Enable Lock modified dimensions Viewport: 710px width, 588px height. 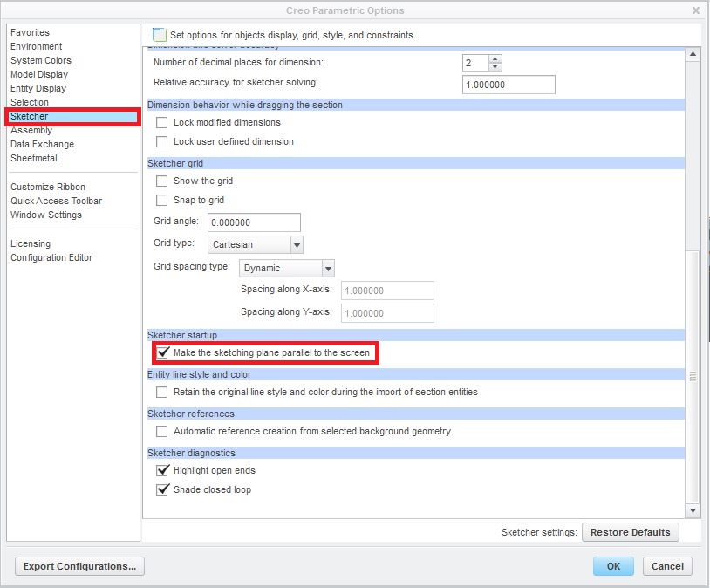pos(160,123)
